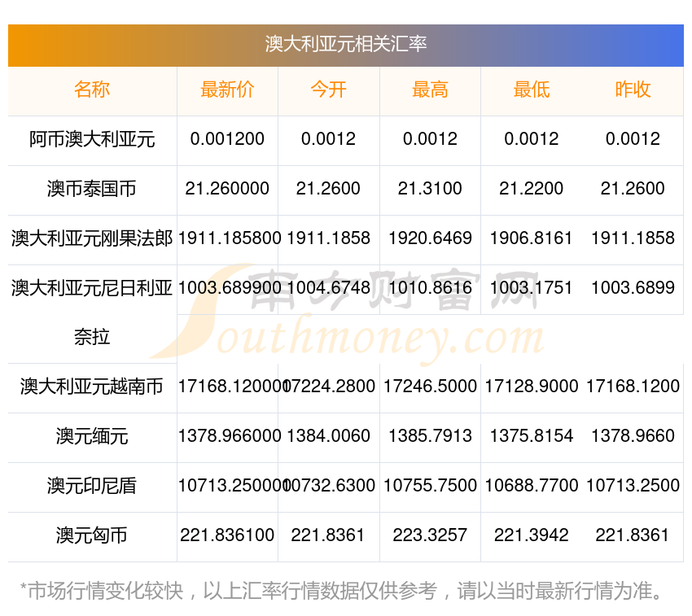This screenshot has height=616, width=692.
Task: Select the 最新价 column header
Action: pos(227,90)
